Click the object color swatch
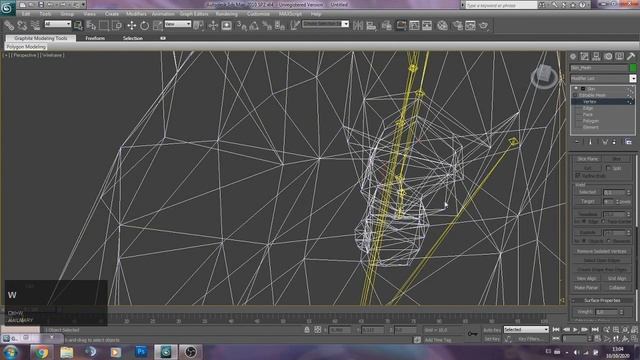 (x=633, y=68)
